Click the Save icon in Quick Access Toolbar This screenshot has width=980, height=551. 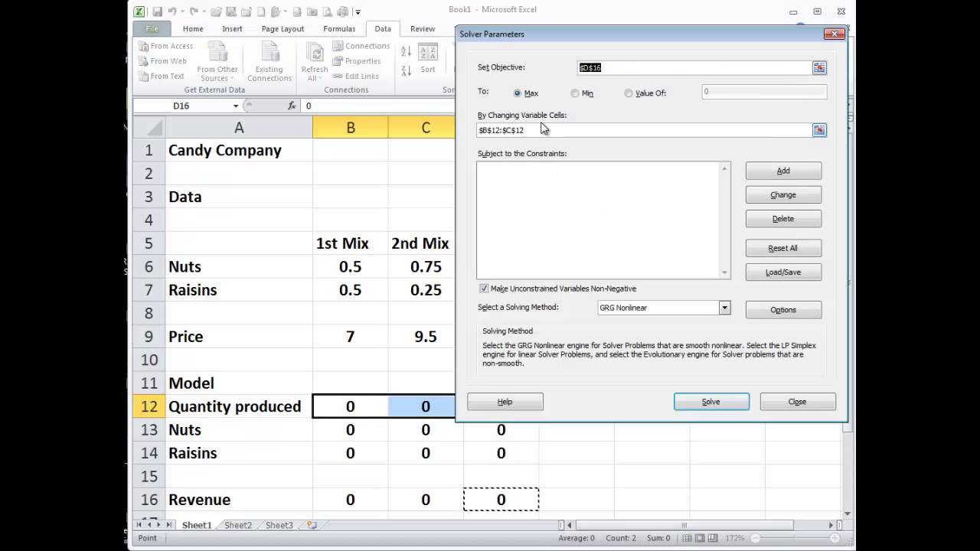point(157,11)
